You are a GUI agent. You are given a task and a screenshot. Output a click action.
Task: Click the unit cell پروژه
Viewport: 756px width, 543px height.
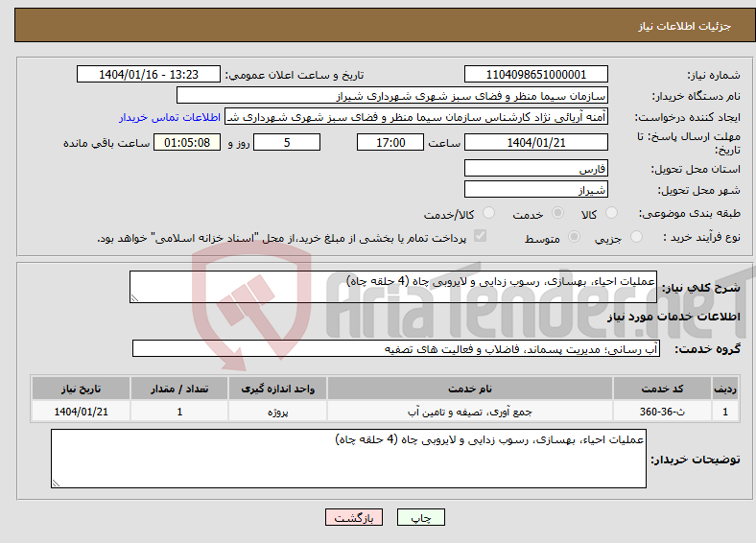click(x=277, y=412)
